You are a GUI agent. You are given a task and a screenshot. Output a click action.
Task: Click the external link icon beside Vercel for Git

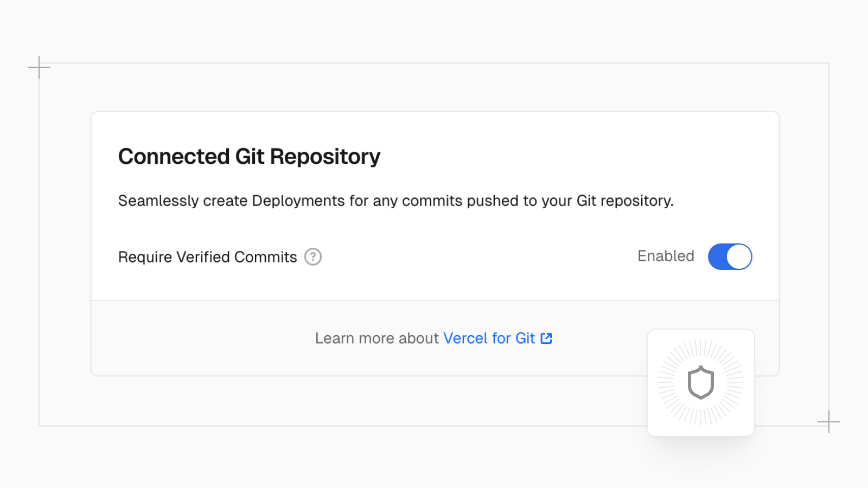tap(546, 338)
